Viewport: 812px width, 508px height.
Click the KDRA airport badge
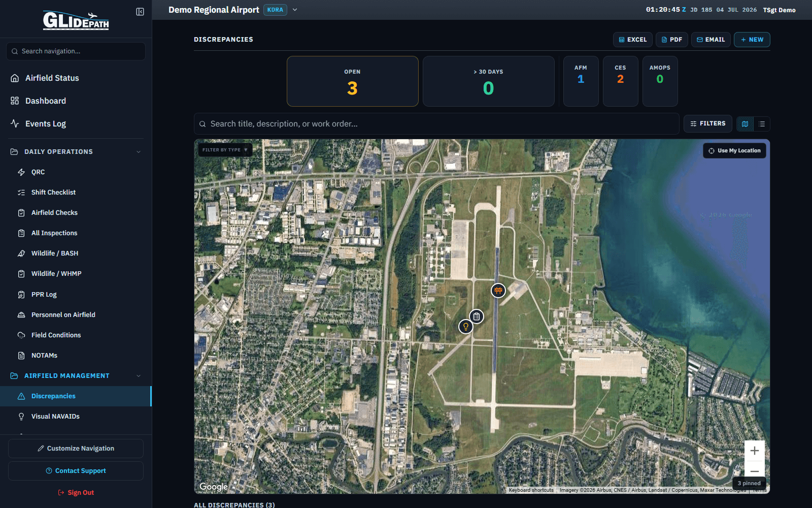(275, 10)
